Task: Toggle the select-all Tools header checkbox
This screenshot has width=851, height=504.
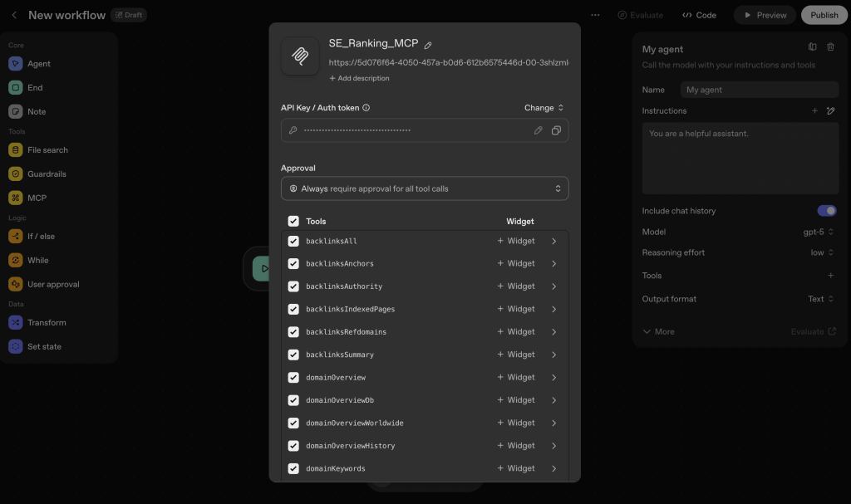Action: click(293, 222)
